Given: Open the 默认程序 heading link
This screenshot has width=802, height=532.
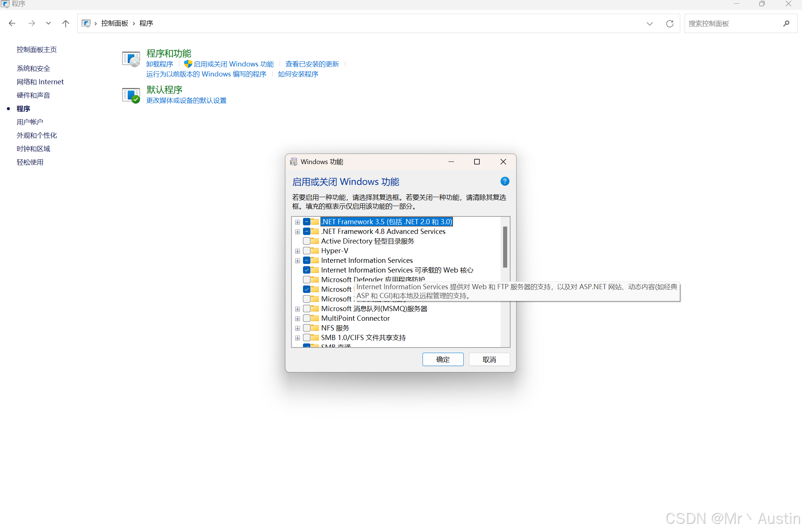Looking at the screenshot, I should (x=164, y=90).
